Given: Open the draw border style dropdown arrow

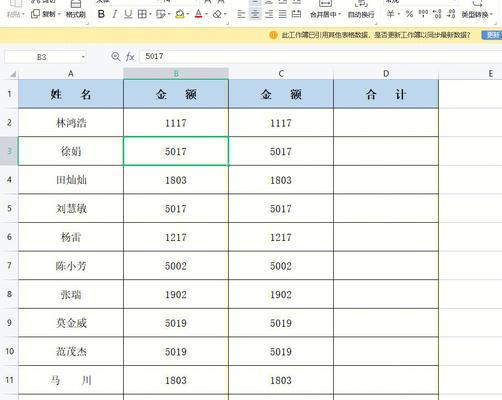Looking at the screenshot, I should 169,15.
